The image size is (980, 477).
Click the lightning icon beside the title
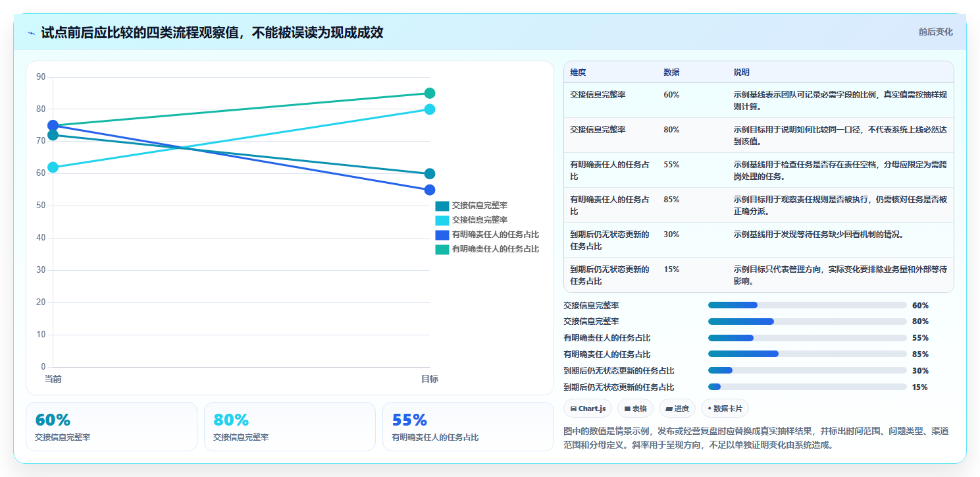pyautogui.click(x=31, y=33)
